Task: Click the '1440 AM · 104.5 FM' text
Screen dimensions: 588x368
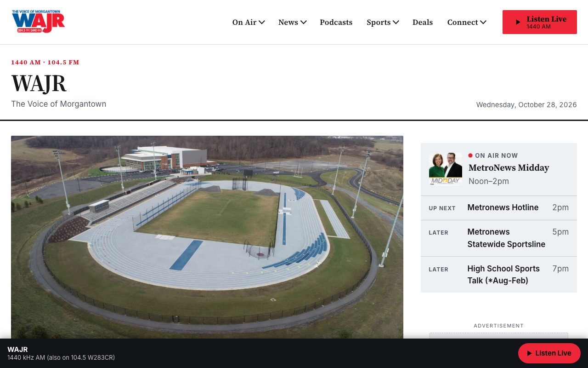Action: pos(45,63)
